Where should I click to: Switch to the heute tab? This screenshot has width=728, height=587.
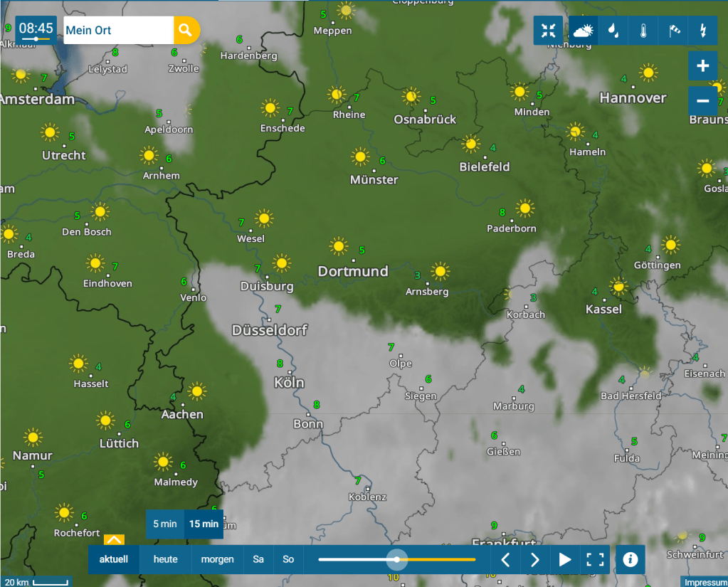coord(166,559)
